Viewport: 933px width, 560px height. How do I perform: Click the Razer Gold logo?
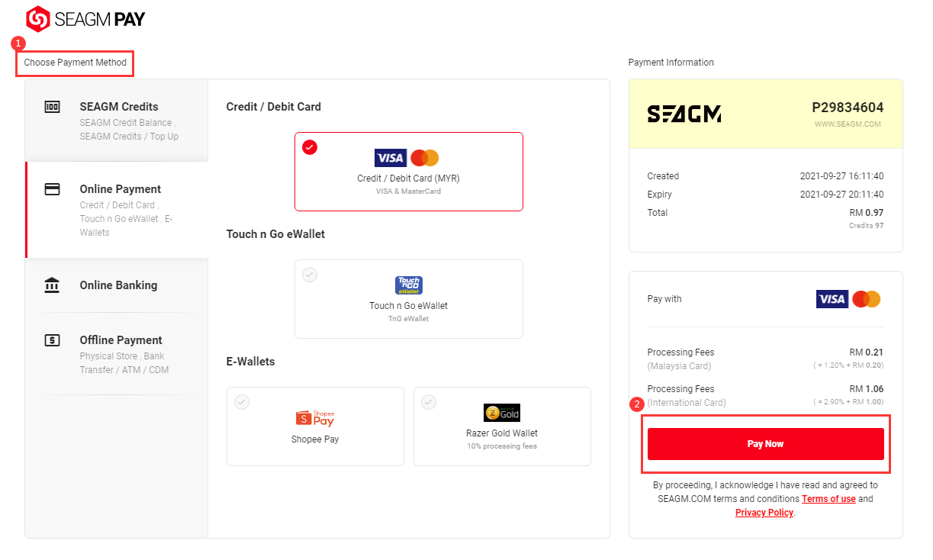502,413
